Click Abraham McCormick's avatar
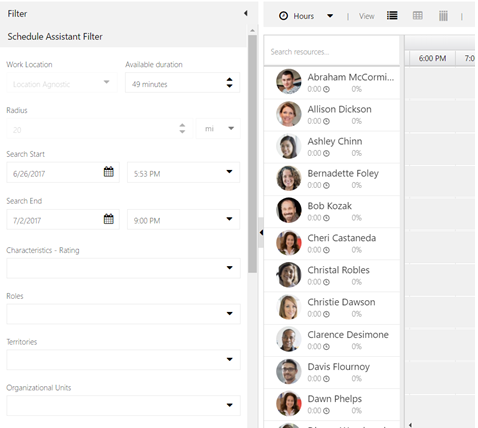This screenshot has width=478, height=428. coord(289,81)
